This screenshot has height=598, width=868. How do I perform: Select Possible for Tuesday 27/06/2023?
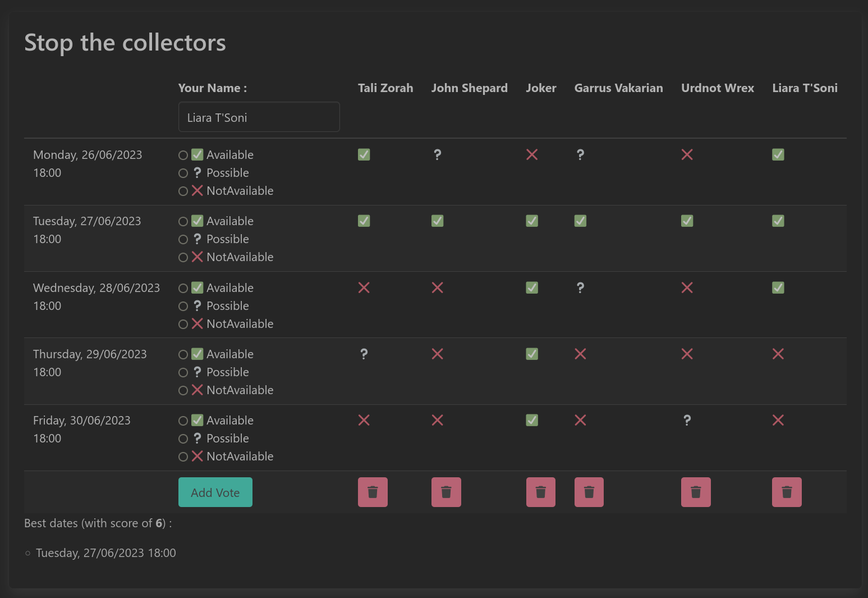183,239
